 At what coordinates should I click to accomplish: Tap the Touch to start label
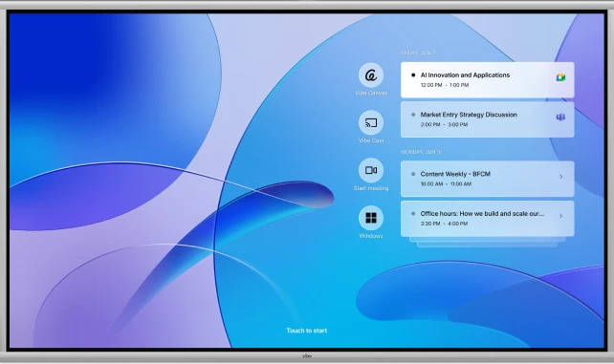tap(307, 331)
